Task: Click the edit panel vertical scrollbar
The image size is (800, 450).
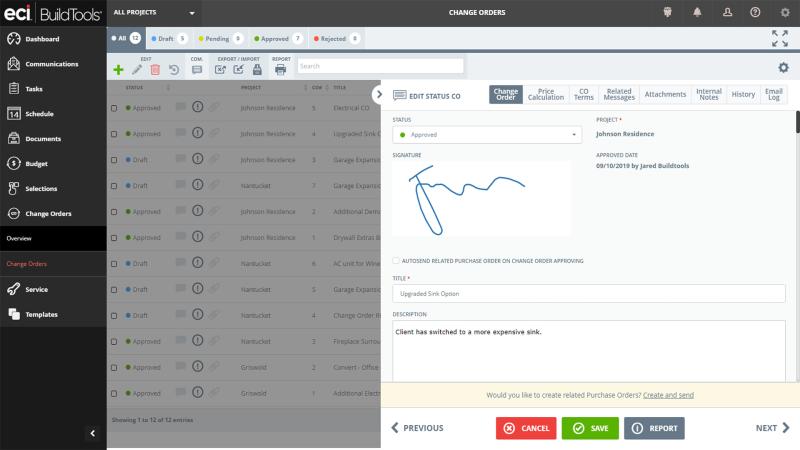Action: coord(797,122)
